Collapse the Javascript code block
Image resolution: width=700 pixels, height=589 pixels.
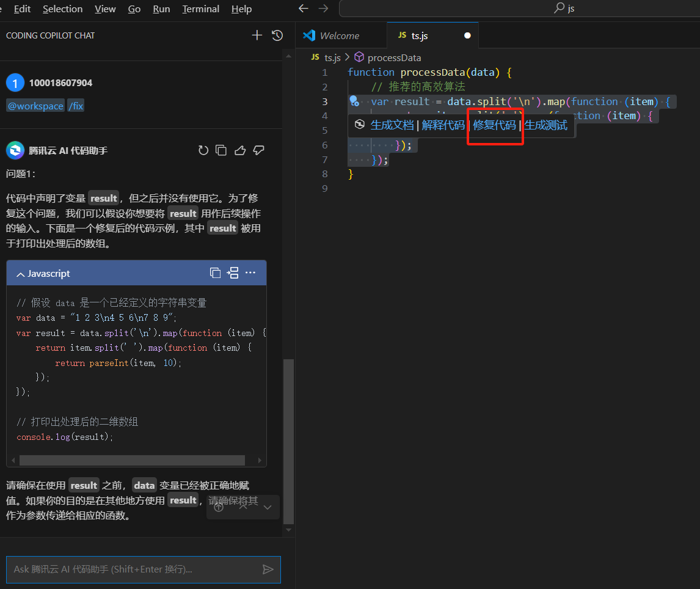coord(21,274)
